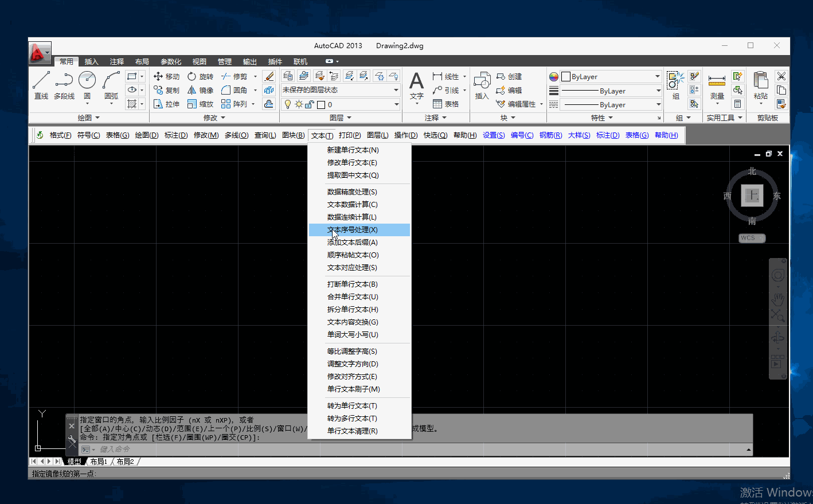
Task: Expand the 实用工具 panel
Action: click(725, 118)
